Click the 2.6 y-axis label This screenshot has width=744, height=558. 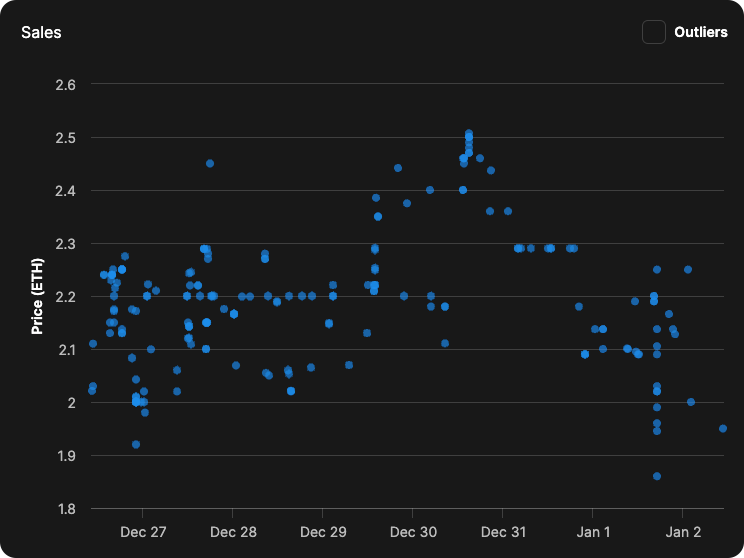pyautogui.click(x=65, y=84)
